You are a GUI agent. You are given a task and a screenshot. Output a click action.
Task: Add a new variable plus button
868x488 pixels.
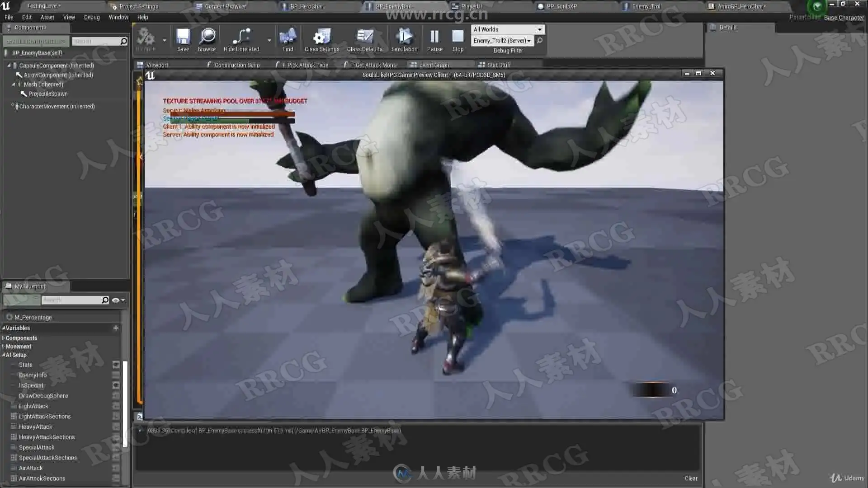click(116, 328)
